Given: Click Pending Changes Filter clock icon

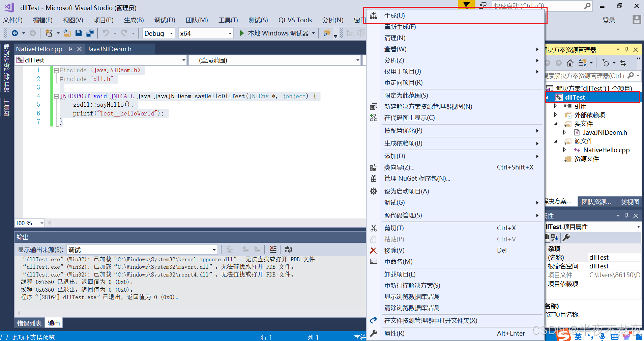Looking at the screenshot, I should (606, 63).
